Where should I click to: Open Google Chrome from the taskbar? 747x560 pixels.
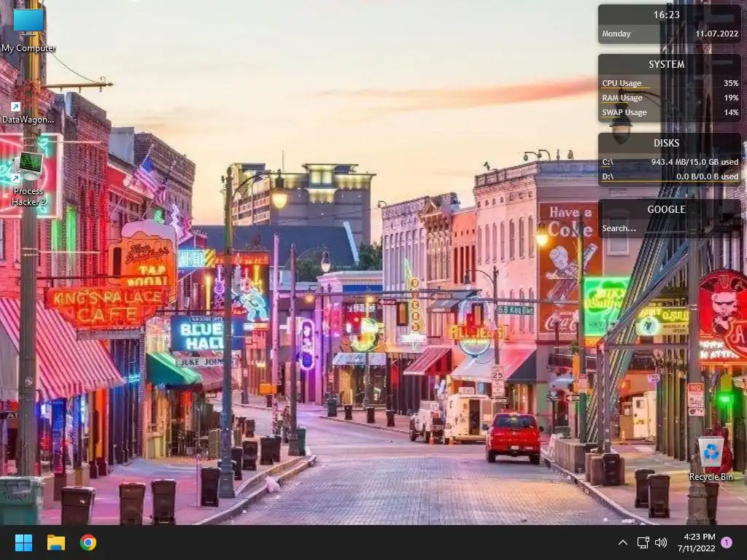88,542
